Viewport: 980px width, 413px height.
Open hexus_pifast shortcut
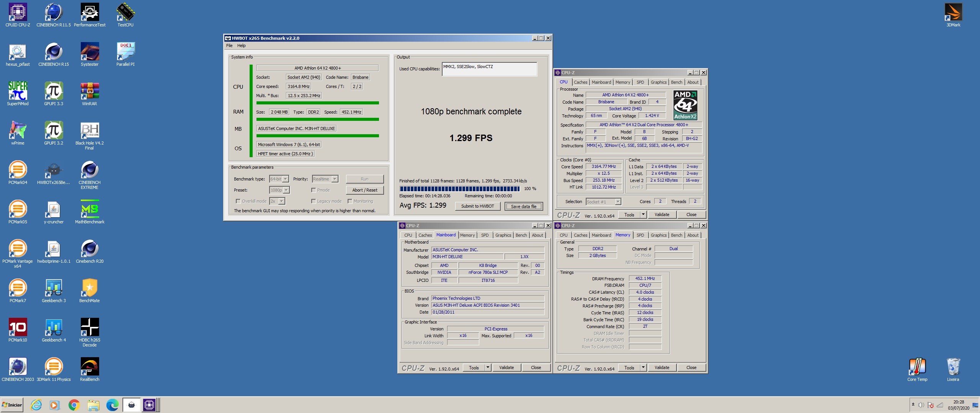[18, 54]
